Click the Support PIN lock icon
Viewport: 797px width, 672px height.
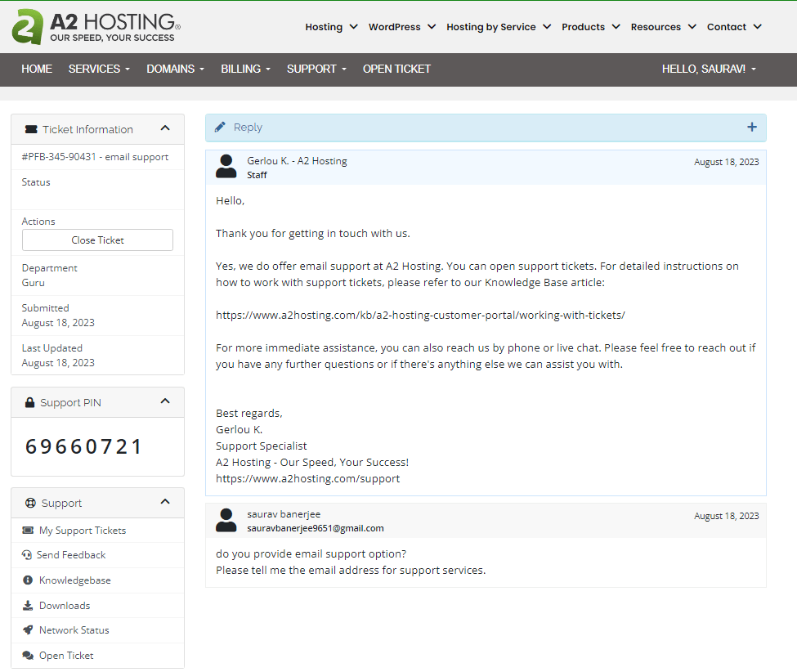(29, 402)
